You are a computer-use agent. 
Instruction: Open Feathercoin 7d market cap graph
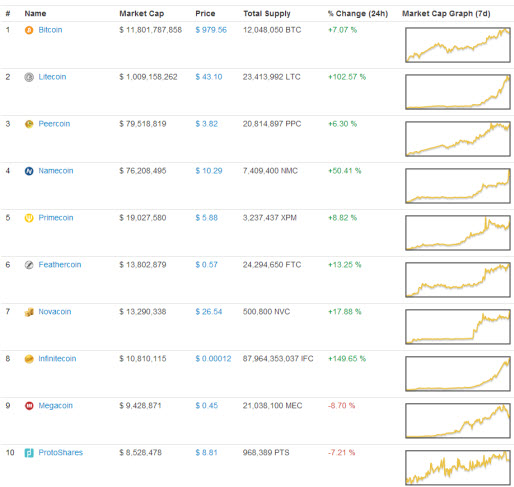[x=458, y=280]
